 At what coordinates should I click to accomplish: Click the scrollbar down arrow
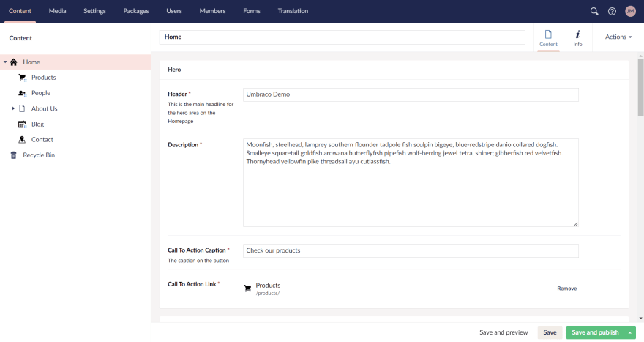[x=640, y=319]
